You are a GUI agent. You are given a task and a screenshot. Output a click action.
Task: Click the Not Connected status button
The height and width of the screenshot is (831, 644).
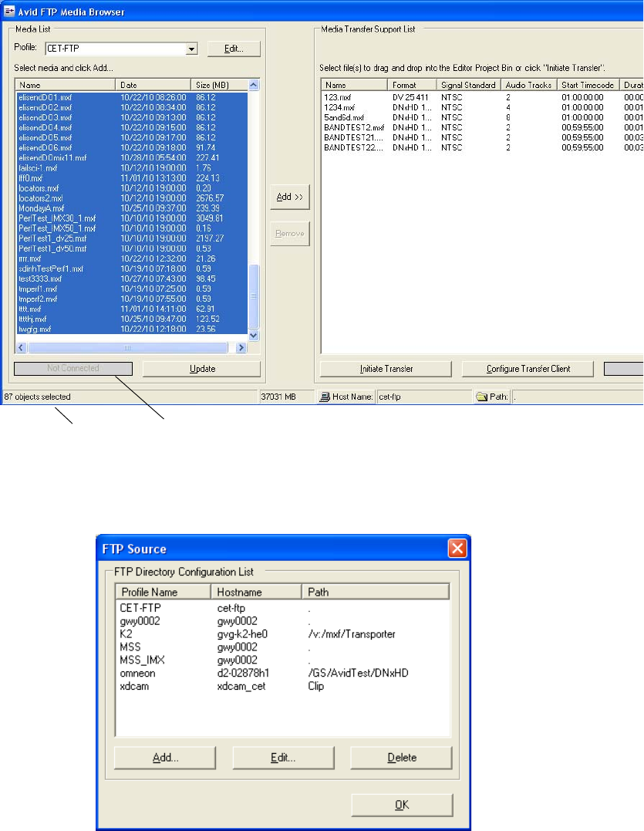[x=73, y=368]
